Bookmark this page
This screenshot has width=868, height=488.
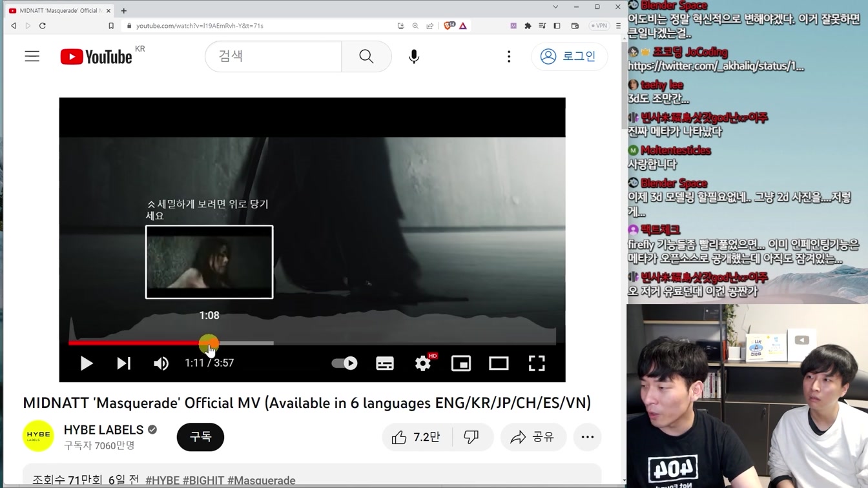click(111, 26)
